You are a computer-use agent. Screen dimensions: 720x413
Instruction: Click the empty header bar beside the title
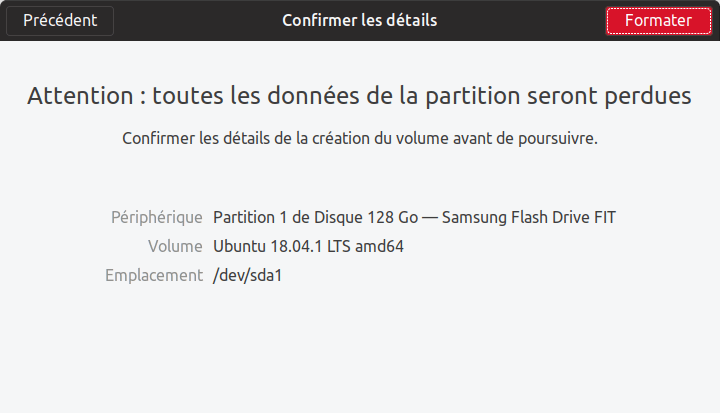tap(521, 20)
